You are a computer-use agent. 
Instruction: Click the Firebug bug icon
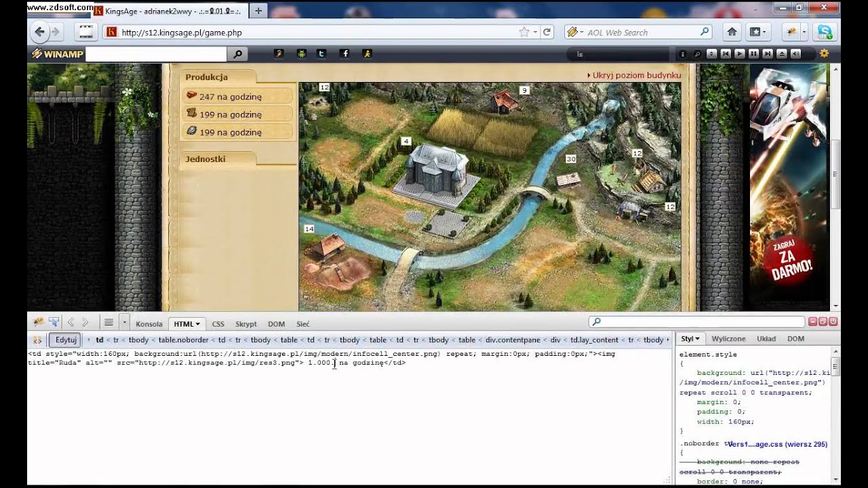[x=38, y=322]
